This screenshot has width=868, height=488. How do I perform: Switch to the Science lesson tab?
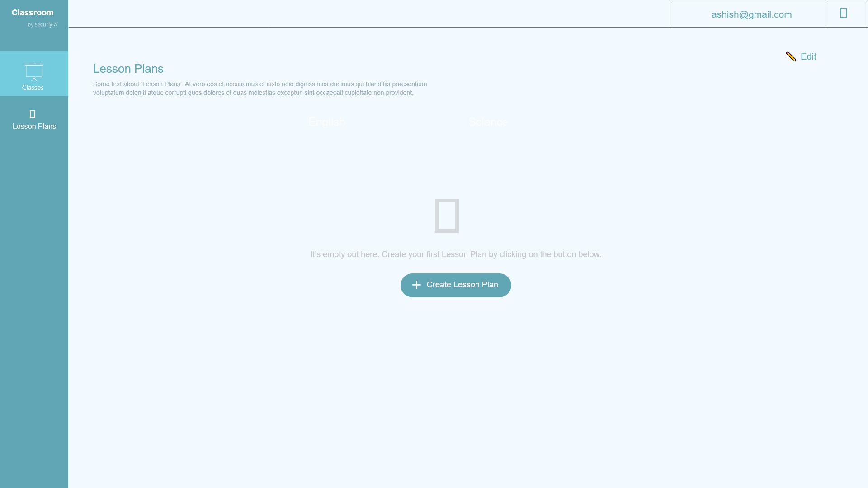pos(488,122)
